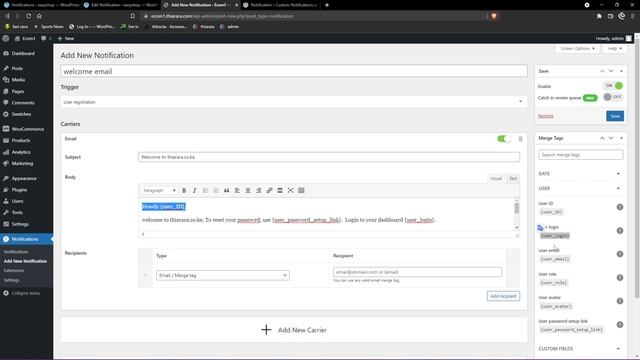This screenshot has height=360, width=640.
Task: Expand the Help panel
Action: [614, 49]
